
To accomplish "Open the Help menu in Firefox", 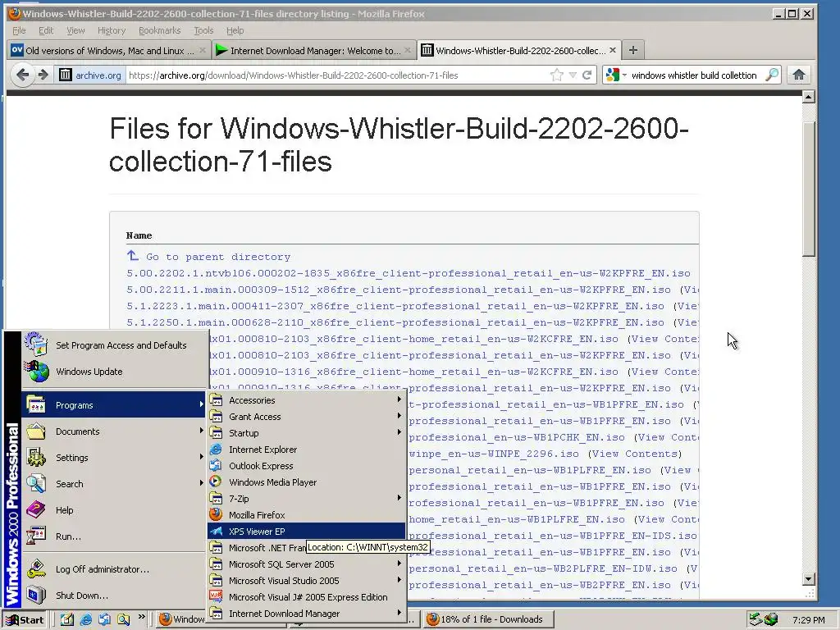I will point(235,30).
